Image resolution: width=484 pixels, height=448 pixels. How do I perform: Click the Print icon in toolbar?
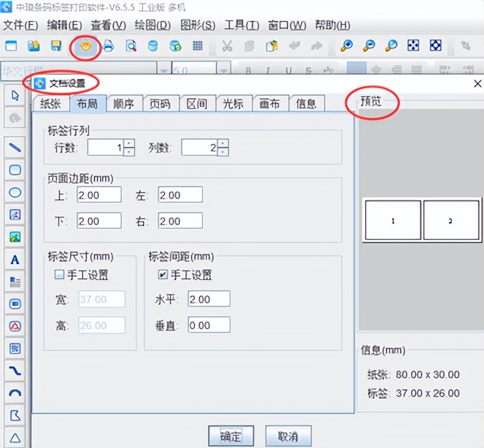point(109,46)
